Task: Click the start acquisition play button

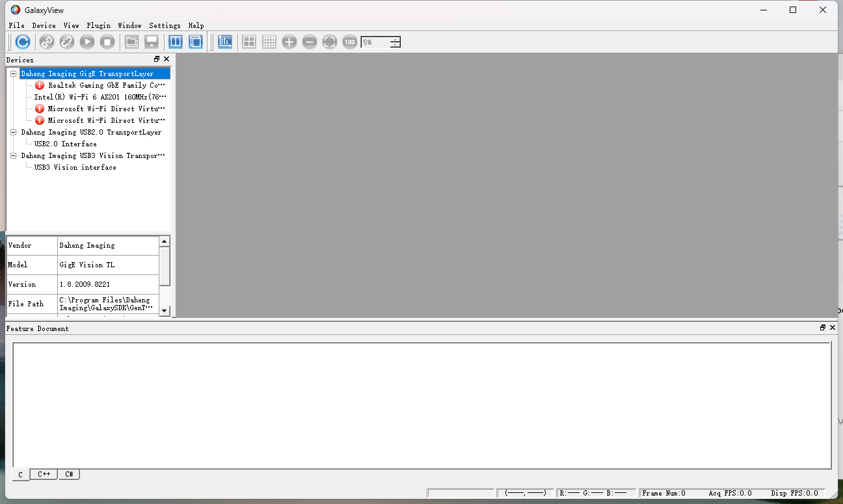Action: point(87,42)
